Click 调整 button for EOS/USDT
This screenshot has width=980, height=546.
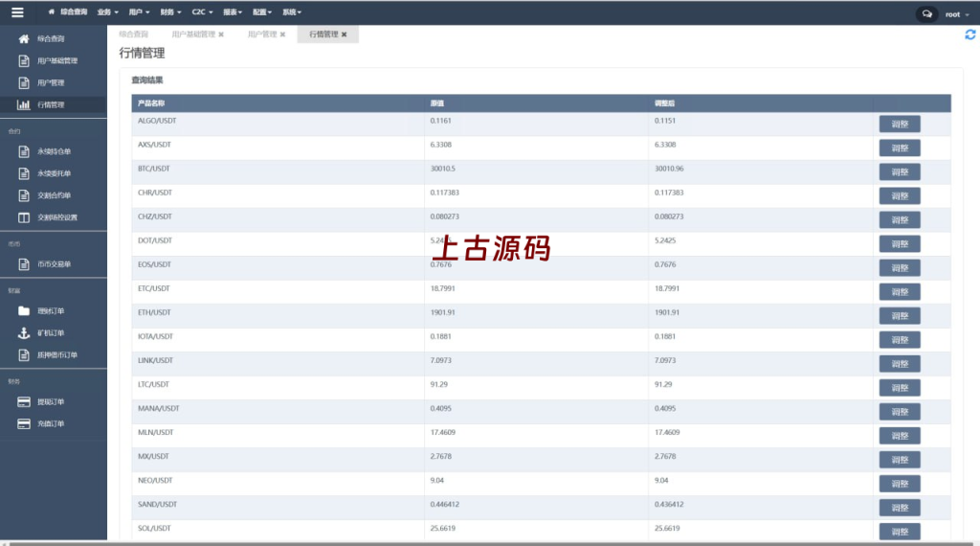900,267
